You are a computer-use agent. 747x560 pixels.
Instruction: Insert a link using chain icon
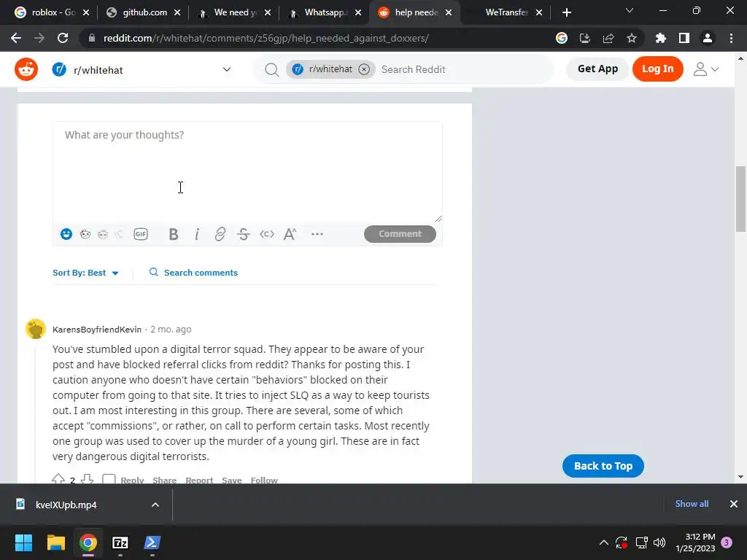(220, 234)
